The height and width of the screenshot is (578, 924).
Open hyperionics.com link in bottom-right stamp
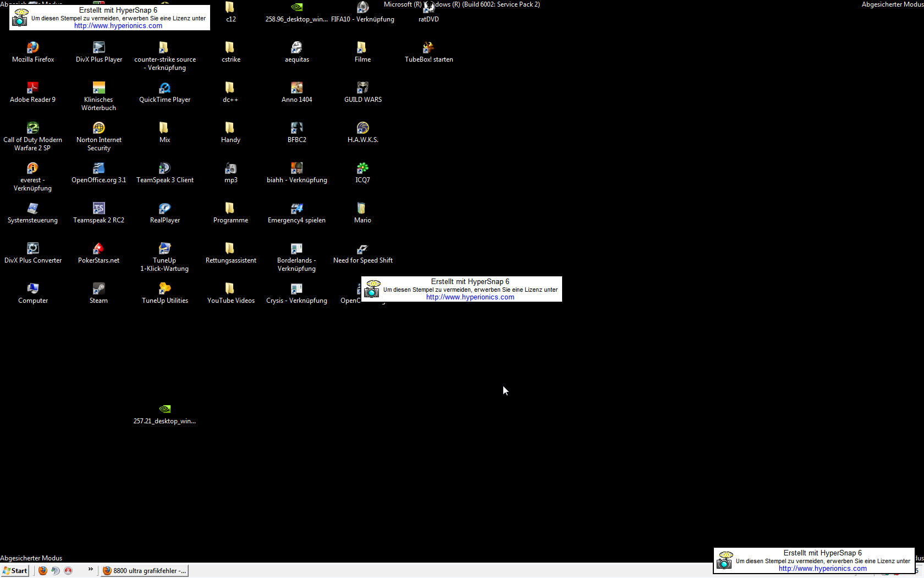[823, 569]
